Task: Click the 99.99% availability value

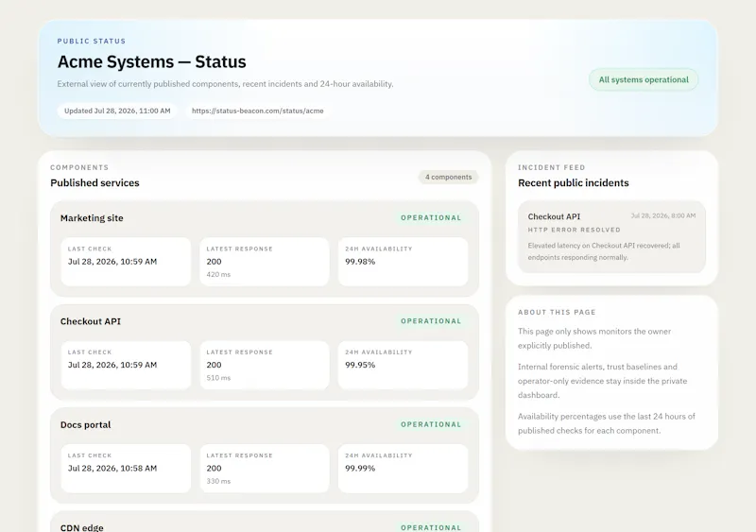Action: click(x=360, y=468)
